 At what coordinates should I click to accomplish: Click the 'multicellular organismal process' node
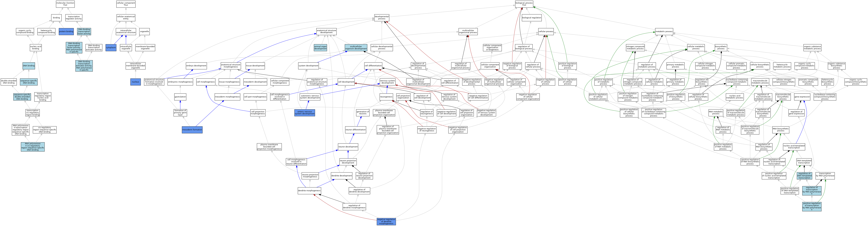468,31
